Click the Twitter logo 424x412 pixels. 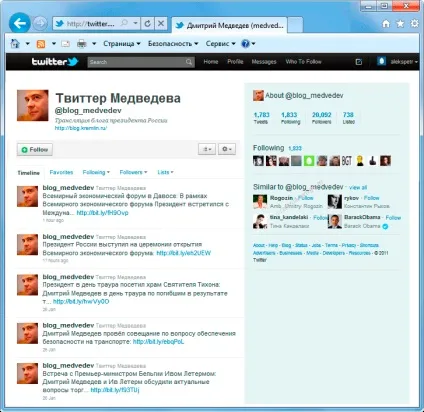[55, 62]
